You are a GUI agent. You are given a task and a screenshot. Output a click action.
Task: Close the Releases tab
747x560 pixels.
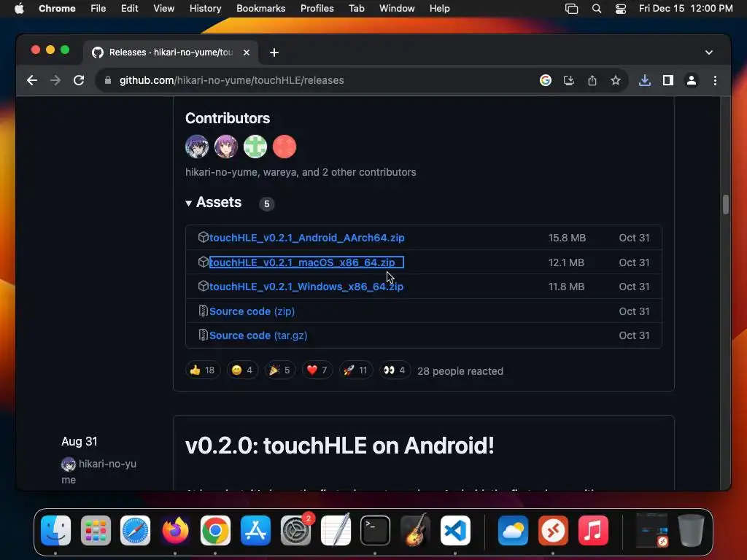247,52
